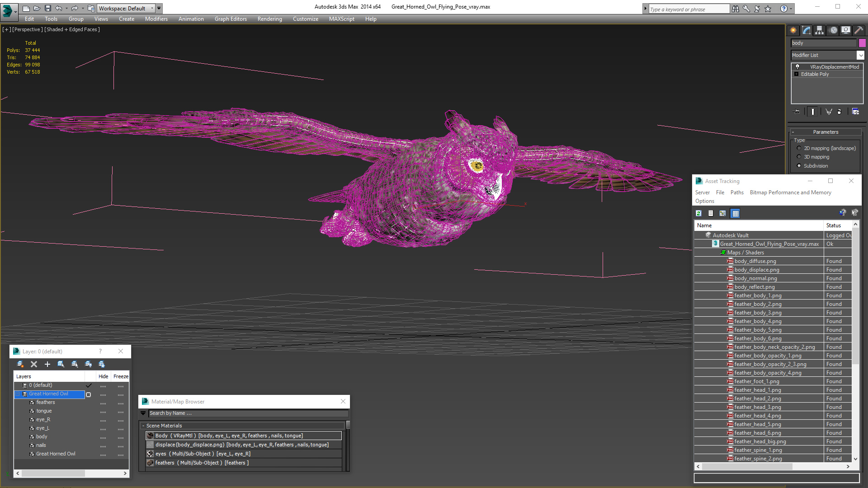This screenshot has height=488, width=868.
Task: Click Create New Layer icon in Layer dialog
Action: point(20,364)
